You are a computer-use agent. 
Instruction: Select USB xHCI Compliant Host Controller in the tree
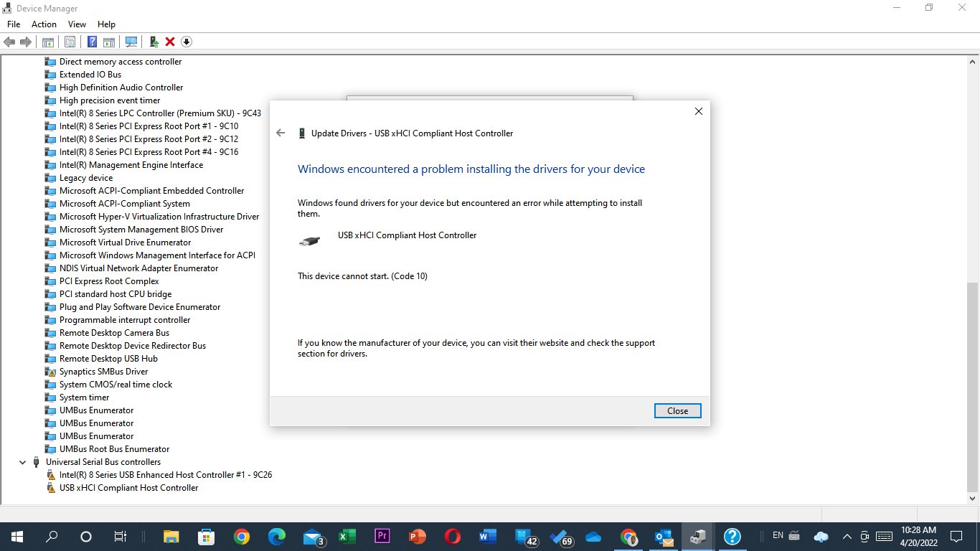tap(129, 487)
